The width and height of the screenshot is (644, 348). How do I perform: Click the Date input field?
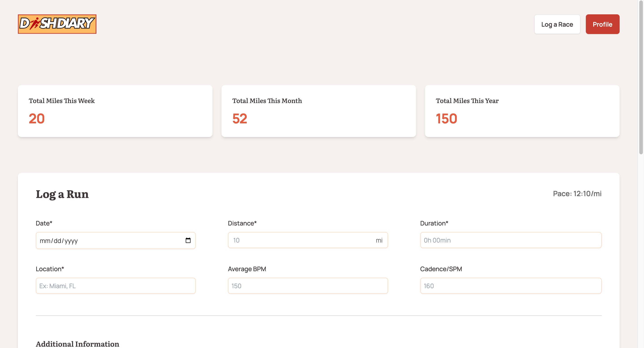coord(100,240)
